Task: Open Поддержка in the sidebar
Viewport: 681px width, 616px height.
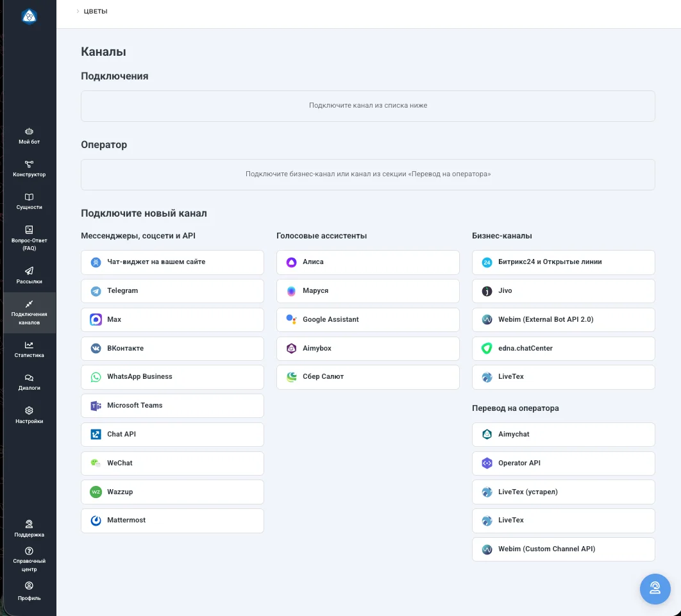Action: pyautogui.click(x=29, y=529)
